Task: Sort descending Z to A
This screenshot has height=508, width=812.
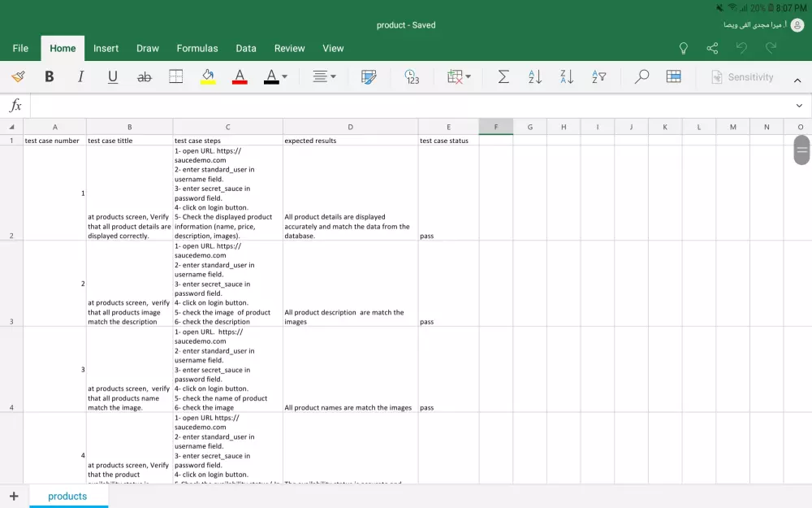Action: (x=567, y=76)
